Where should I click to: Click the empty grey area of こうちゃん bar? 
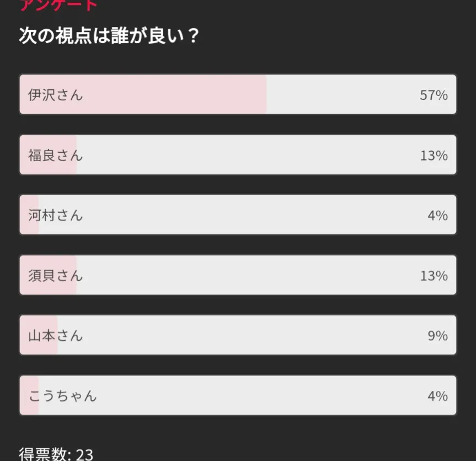tap(248, 396)
